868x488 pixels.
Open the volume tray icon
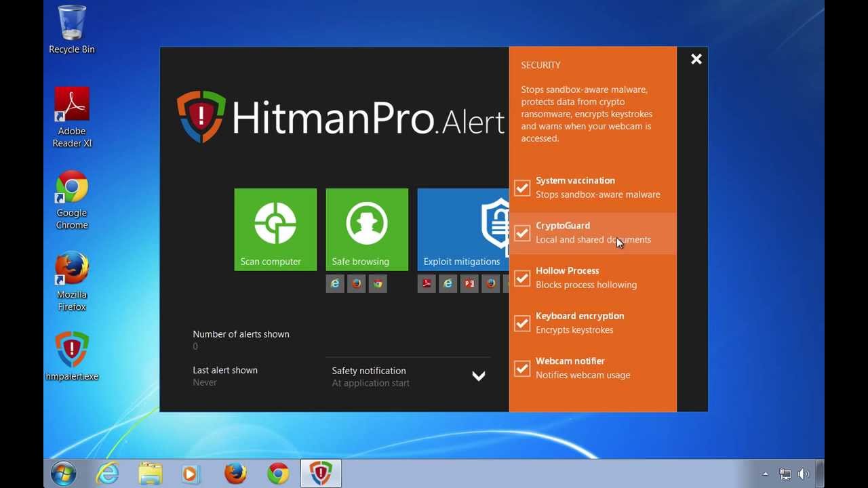(x=804, y=474)
